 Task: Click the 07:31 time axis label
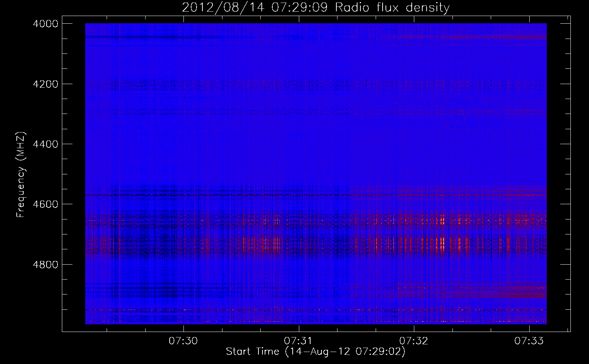pyautogui.click(x=299, y=341)
